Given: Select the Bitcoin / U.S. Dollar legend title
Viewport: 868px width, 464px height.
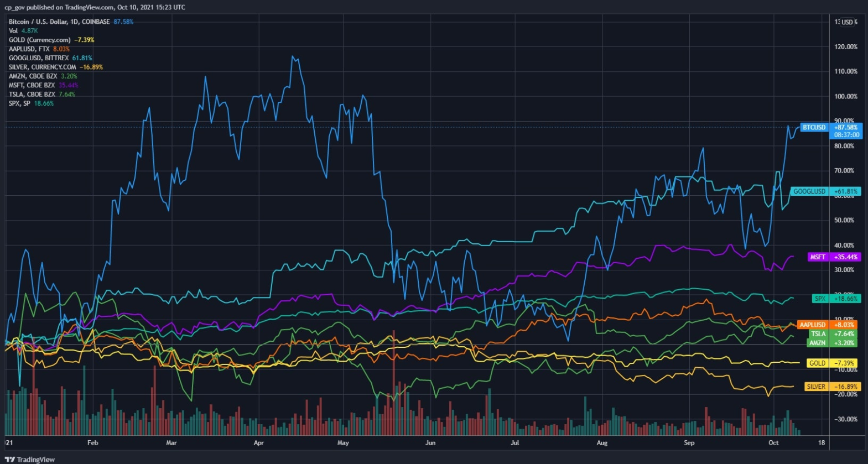Looking at the screenshot, I should click(x=59, y=22).
